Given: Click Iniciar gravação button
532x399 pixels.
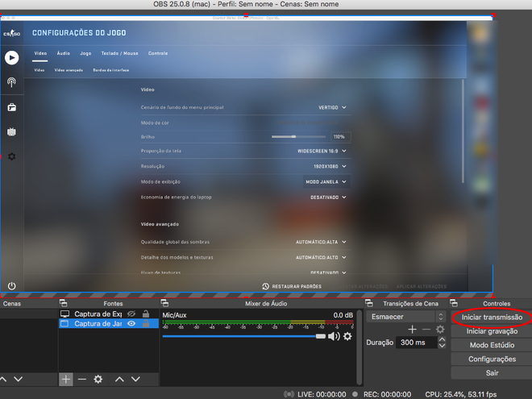Looking at the screenshot, I should [x=492, y=331].
